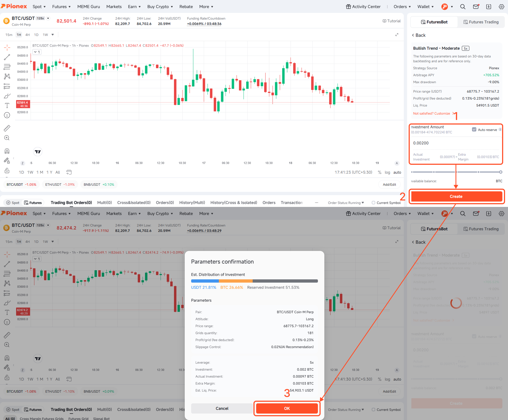Expand more timeframes arrow beside 1W in the upper chart
508x420 pixels.
point(53,35)
